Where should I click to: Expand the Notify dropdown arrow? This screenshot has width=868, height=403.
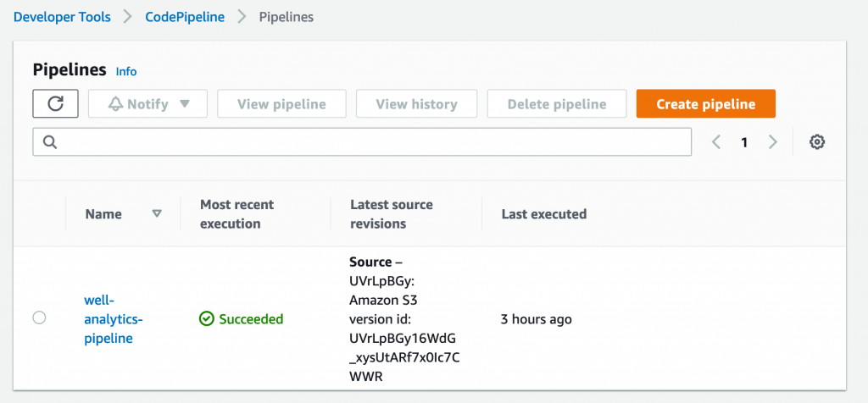[186, 104]
